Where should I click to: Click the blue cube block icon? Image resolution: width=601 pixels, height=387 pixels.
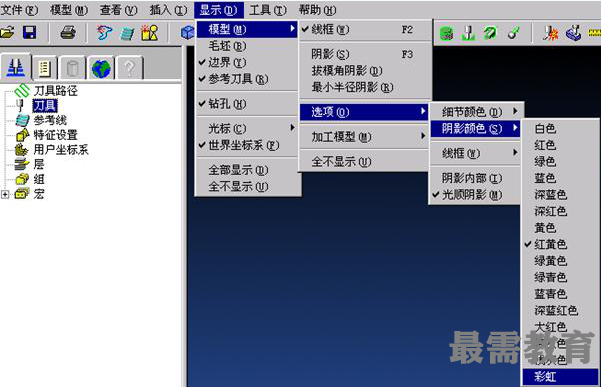pos(188,33)
